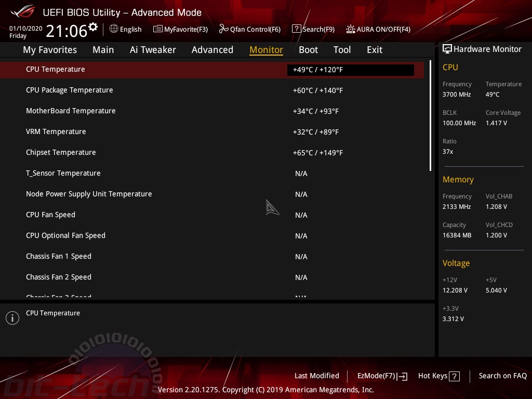532x399 pixels.
Task: Click the Hardware Monitor screen icon
Action: click(x=447, y=49)
